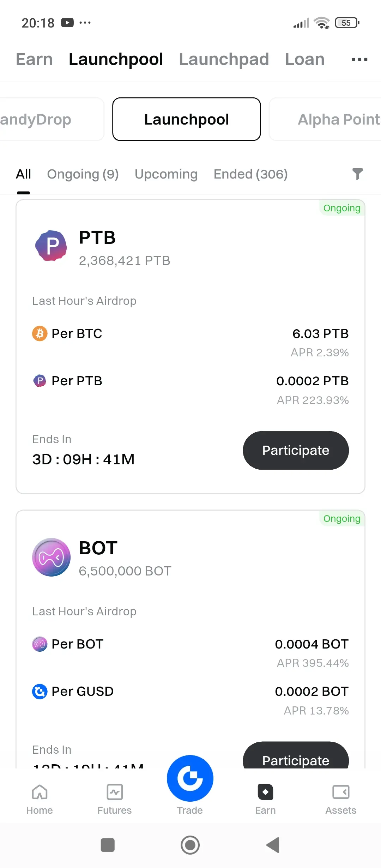
Task: Switch to the Launchpad top tab
Action: pyautogui.click(x=224, y=59)
